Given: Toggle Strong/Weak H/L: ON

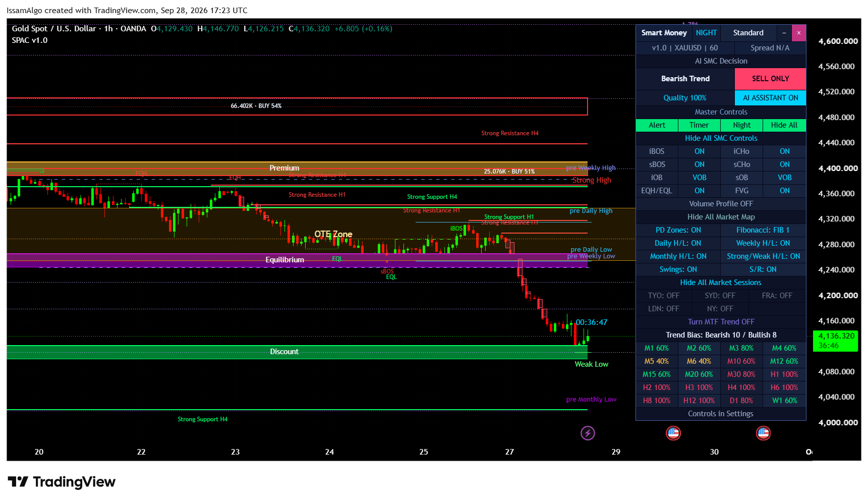Looking at the screenshot, I should (x=763, y=256).
